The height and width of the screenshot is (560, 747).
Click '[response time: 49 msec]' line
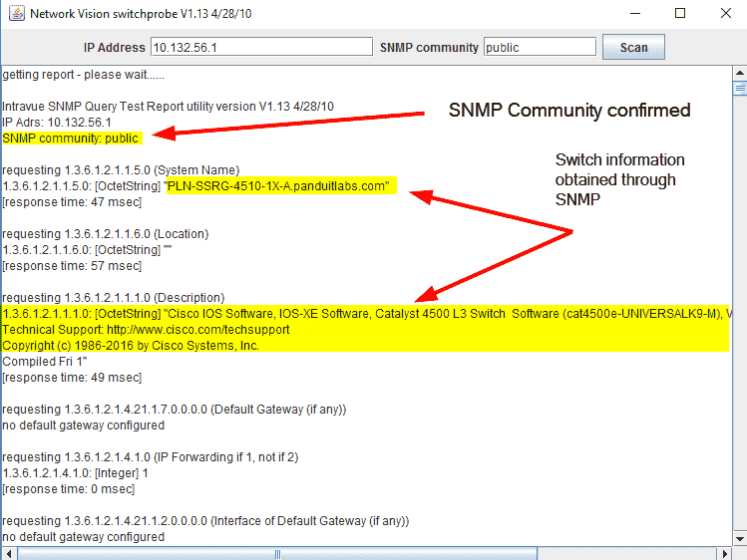click(x=72, y=378)
